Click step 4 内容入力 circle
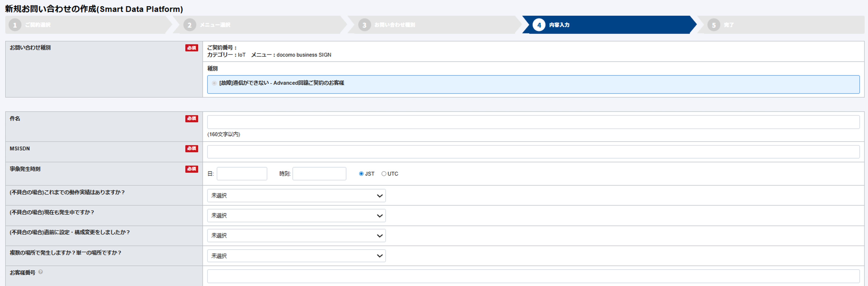 point(539,25)
